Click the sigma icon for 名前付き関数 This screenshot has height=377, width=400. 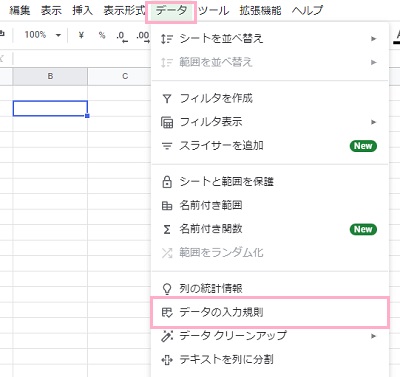(x=167, y=229)
